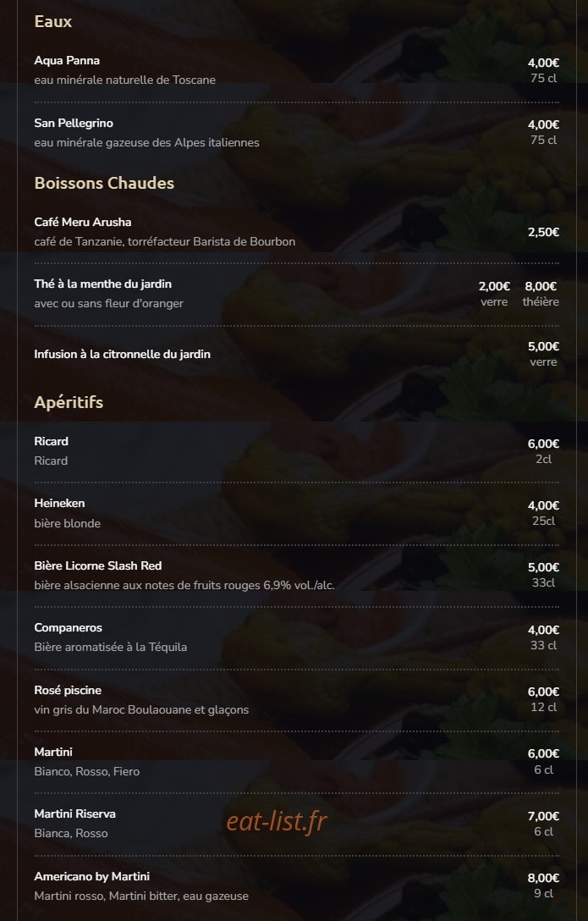
Task: Click the Martini Bianco, Rosso, Fiero description
Action: 87,771
